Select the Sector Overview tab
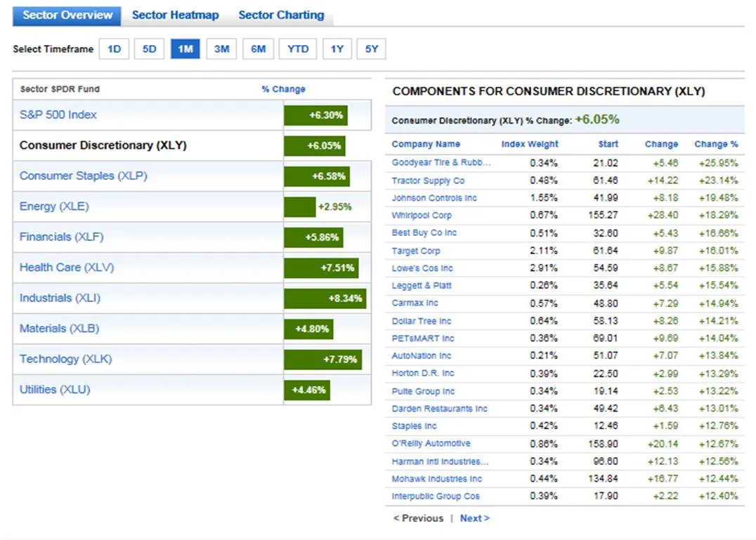The width and height of the screenshot is (756, 540). pyautogui.click(x=67, y=15)
